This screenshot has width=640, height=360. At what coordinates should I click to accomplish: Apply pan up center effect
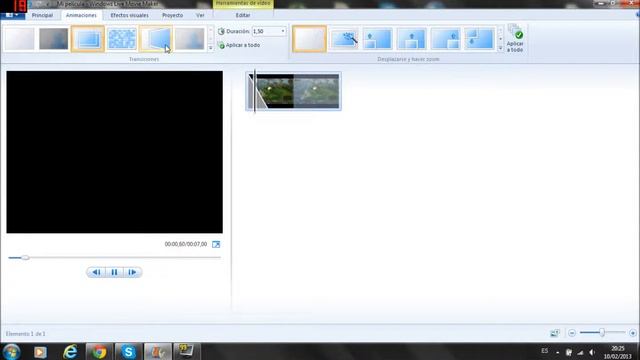click(x=411, y=39)
